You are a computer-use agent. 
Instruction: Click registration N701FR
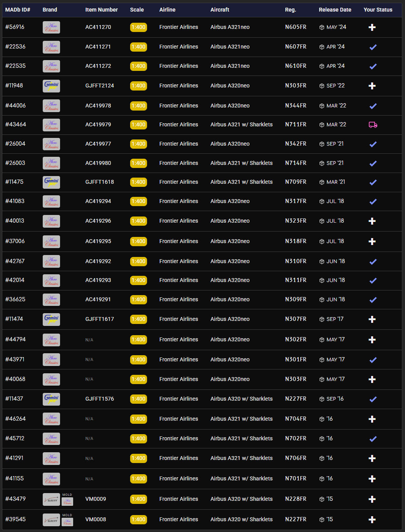295,478
